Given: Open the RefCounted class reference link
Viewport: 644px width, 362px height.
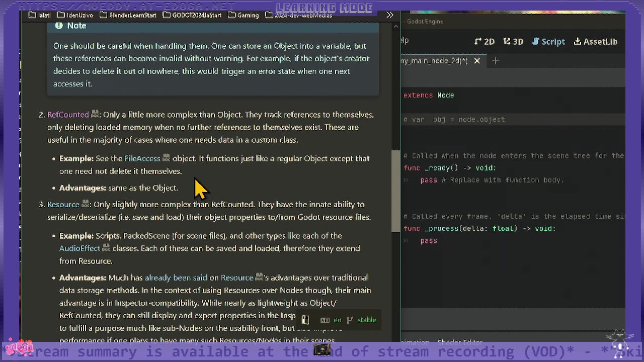Looking at the screenshot, I should (68, 115).
